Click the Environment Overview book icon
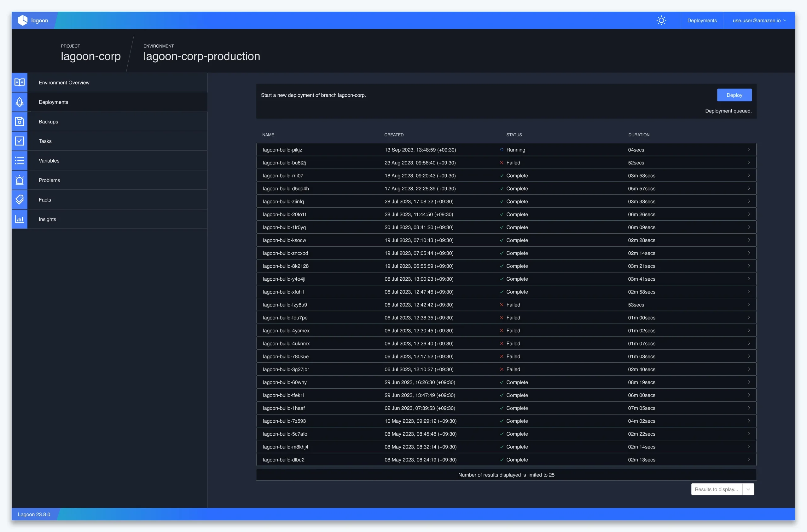 pos(19,83)
